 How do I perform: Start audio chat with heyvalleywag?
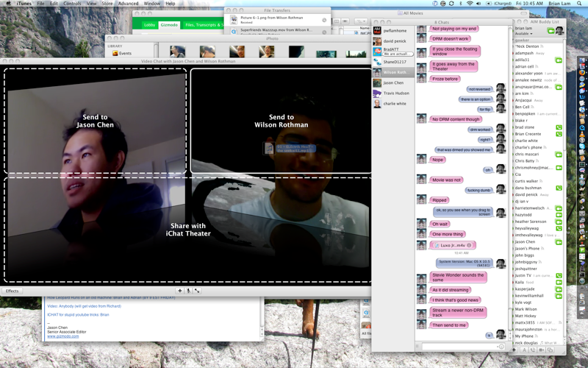[x=559, y=228]
